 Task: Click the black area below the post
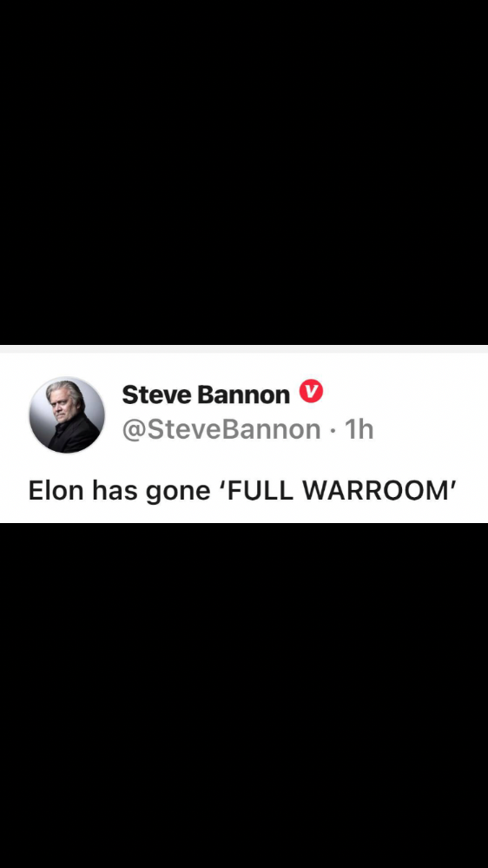(x=244, y=695)
